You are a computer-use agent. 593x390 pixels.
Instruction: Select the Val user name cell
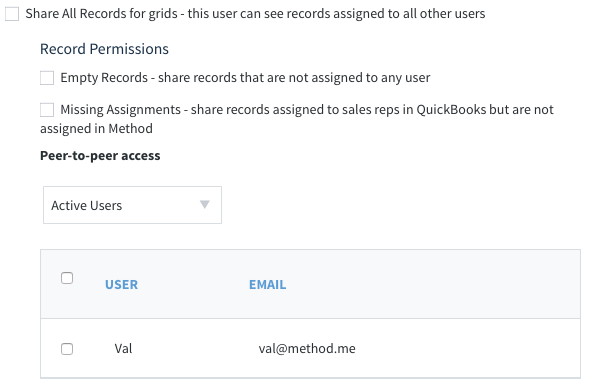click(x=123, y=348)
